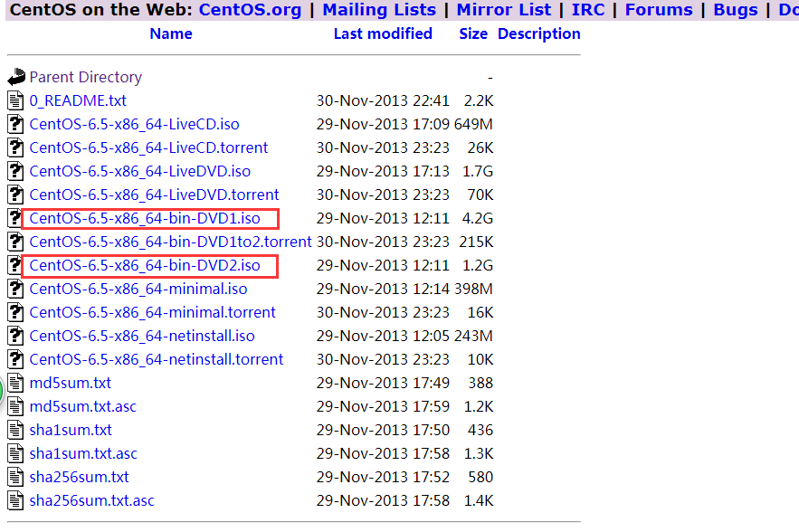Open the Forums link

[659, 10]
